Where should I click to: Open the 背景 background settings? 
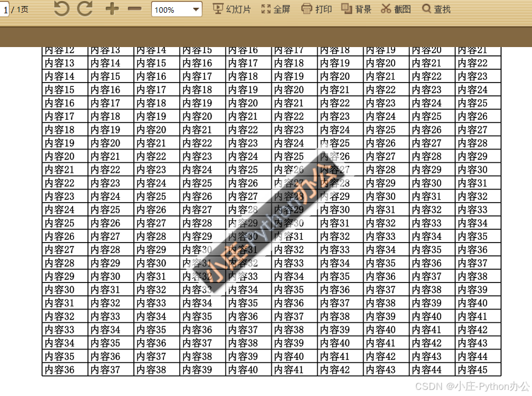coord(355,9)
